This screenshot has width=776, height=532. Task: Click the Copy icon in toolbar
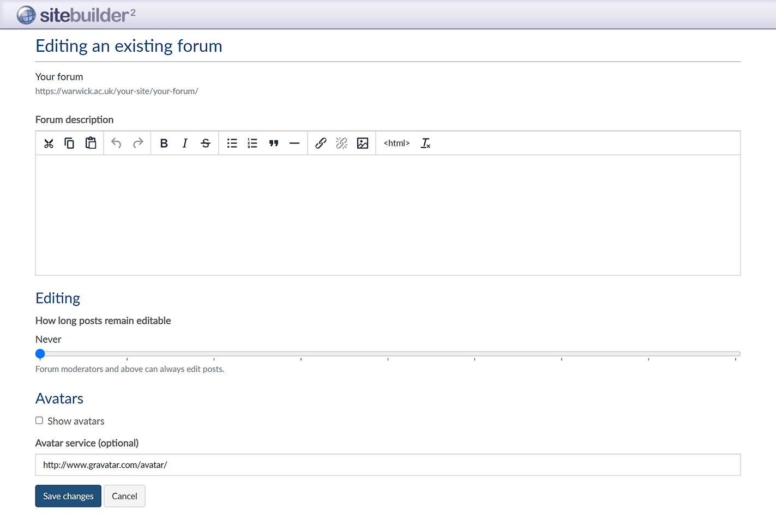tap(69, 143)
